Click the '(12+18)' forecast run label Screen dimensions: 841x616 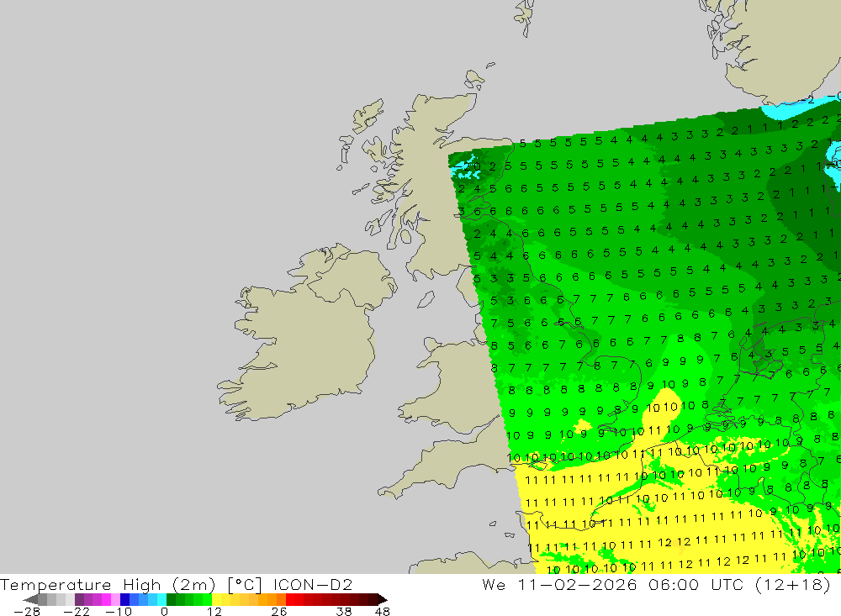(x=792, y=584)
